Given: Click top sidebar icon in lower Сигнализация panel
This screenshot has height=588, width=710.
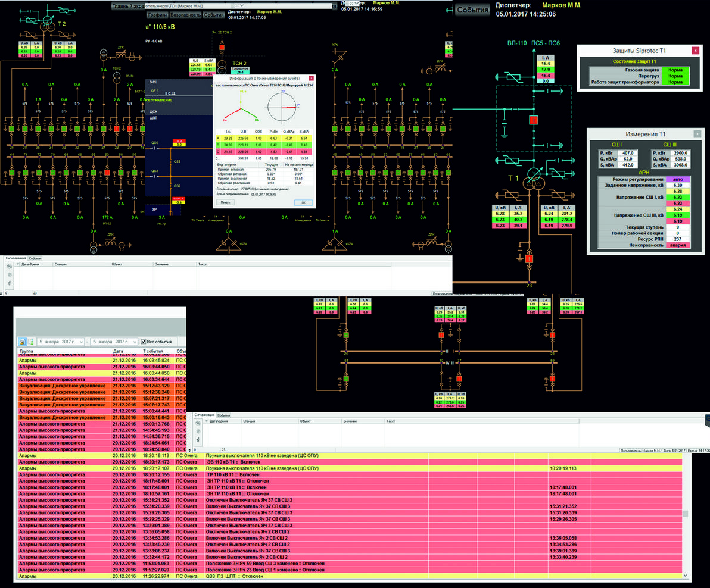Looking at the screenshot, I should (198, 423).
